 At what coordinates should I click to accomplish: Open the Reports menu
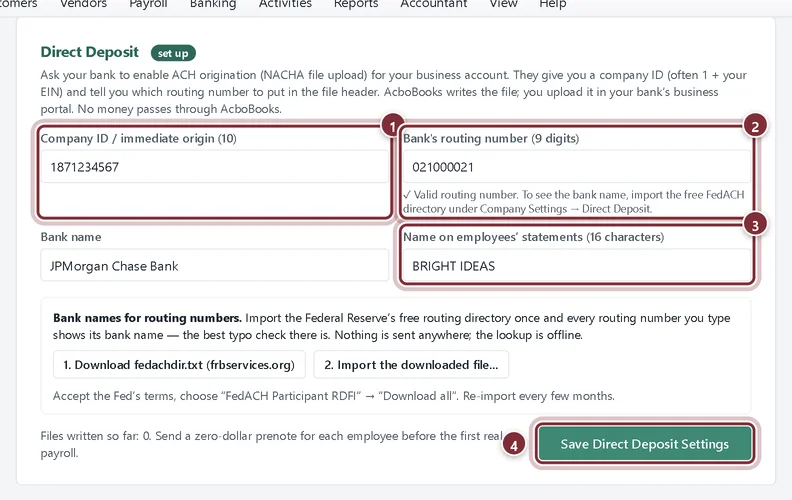coord(356,4)
